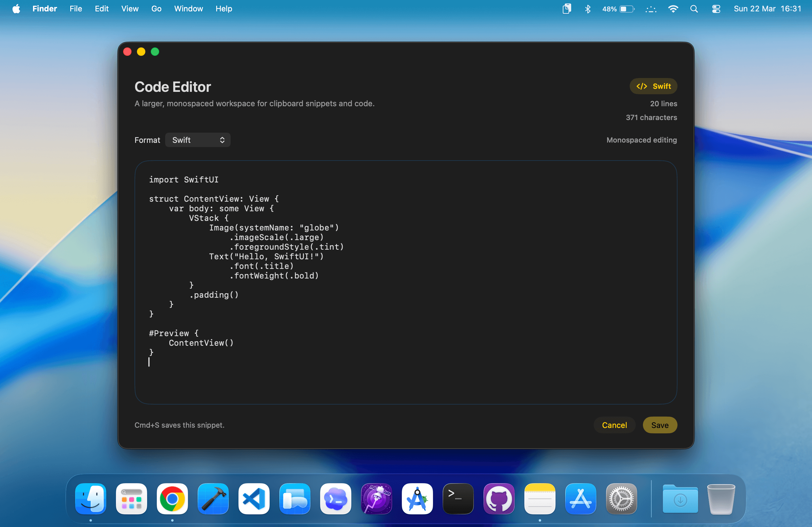Save the code snippet
The width and height of the screenshot is (812, 527).
click(660, 425)
